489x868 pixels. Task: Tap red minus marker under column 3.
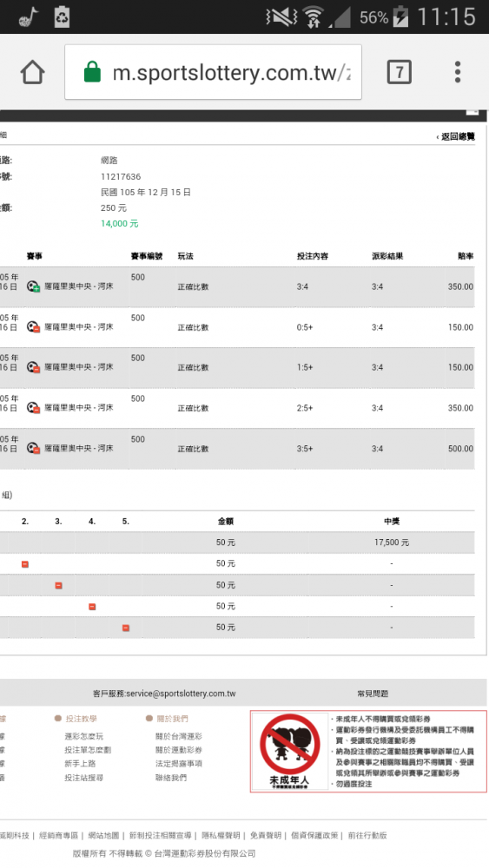tap(59, 585)
